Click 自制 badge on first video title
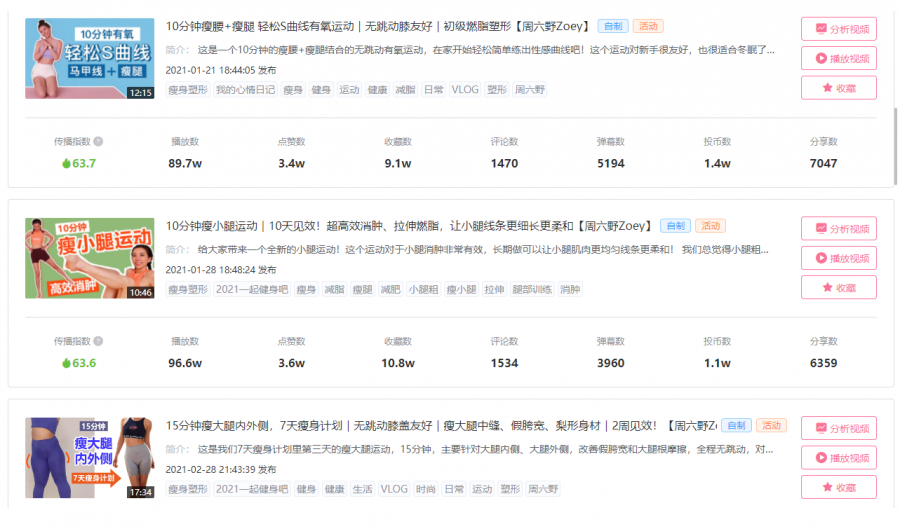 (x=613, y=26)
